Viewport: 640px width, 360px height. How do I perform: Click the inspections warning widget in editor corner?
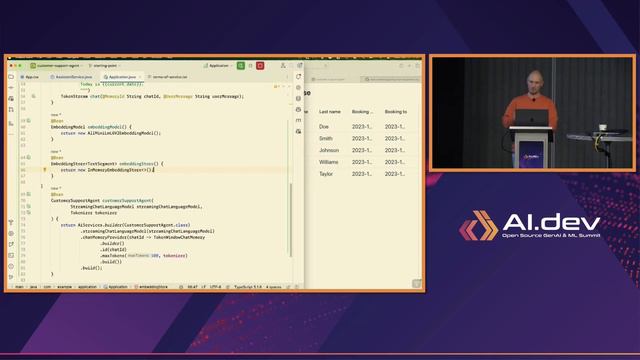pos(278,86)
